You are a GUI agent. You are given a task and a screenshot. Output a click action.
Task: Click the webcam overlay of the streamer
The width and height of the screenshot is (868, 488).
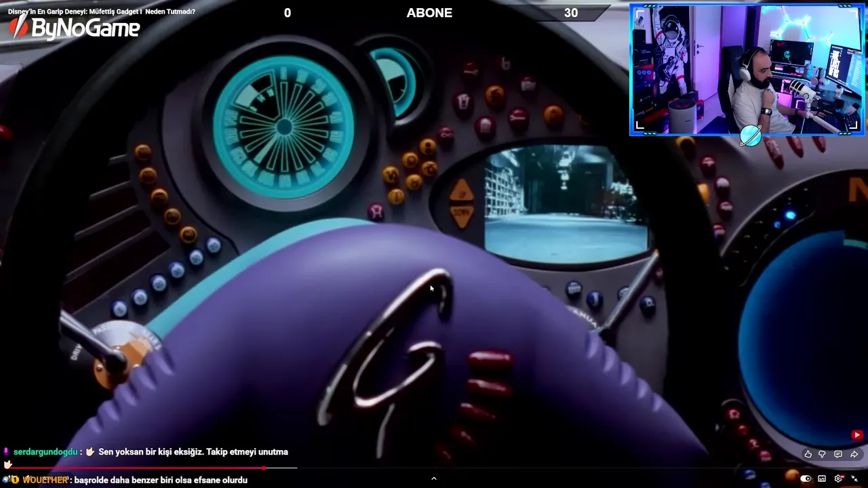pos(747,69)
